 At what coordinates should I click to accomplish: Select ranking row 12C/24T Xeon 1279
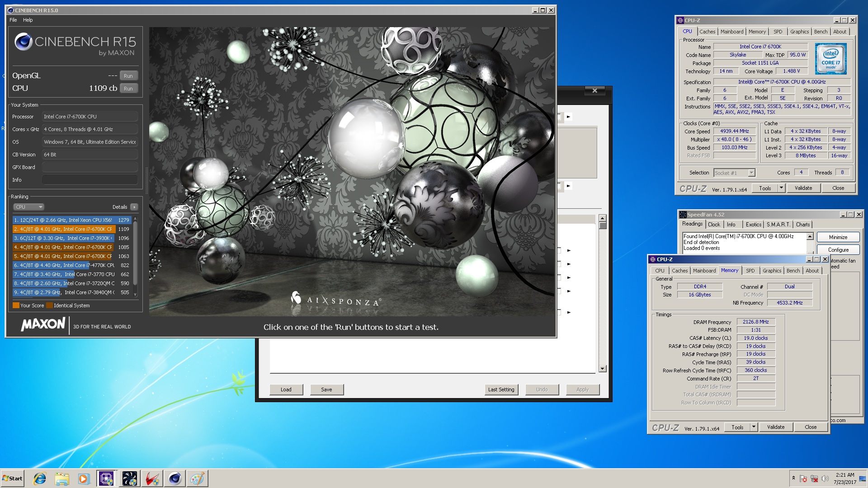click(x=72, y=220)
